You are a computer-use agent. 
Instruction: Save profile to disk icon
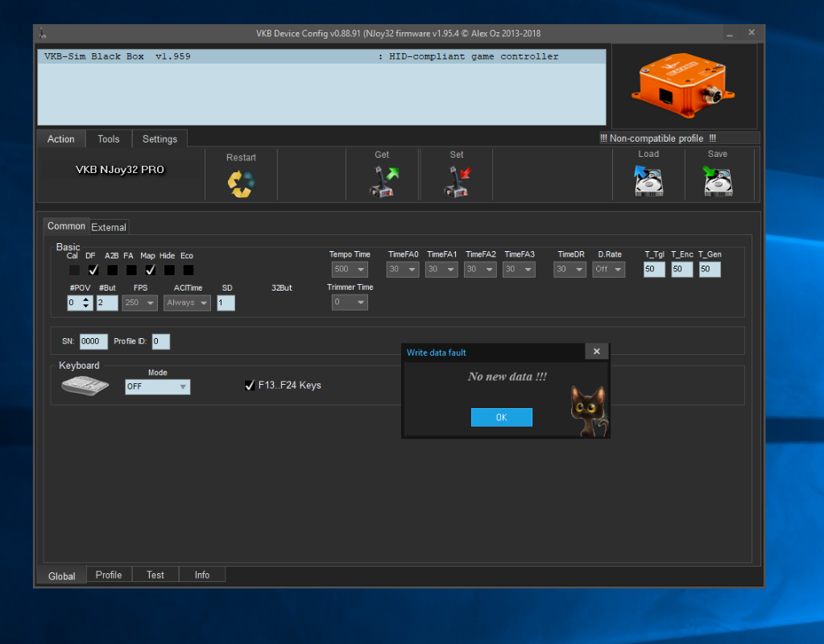click(x=718, y=181)
